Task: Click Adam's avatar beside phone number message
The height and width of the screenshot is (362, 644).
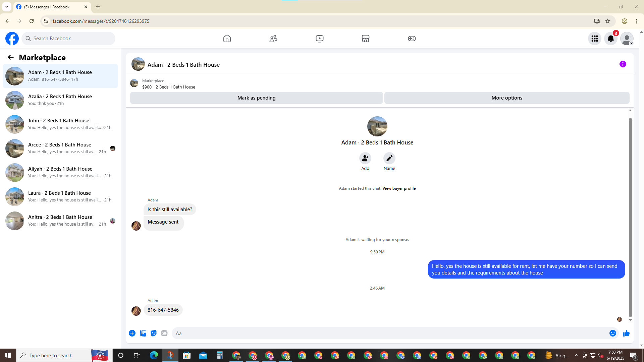Action: click(136, 311)
